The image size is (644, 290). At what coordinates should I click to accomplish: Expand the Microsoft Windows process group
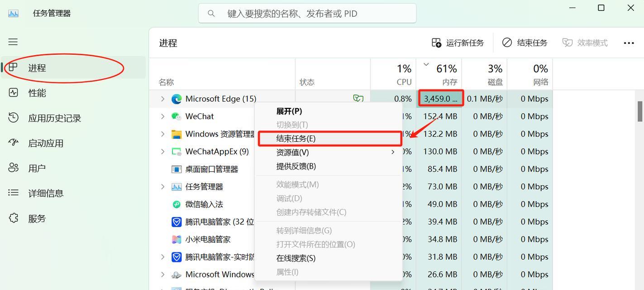162,275
